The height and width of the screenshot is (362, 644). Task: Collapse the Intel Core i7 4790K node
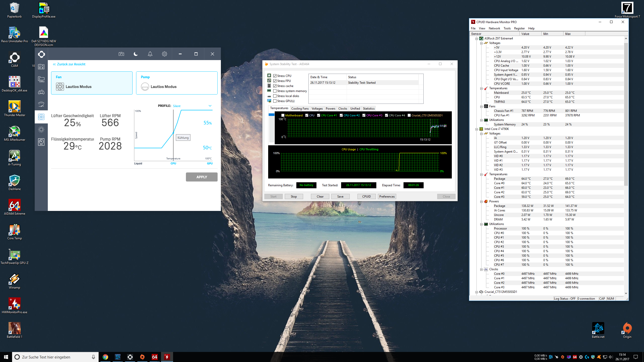(476, 129)
